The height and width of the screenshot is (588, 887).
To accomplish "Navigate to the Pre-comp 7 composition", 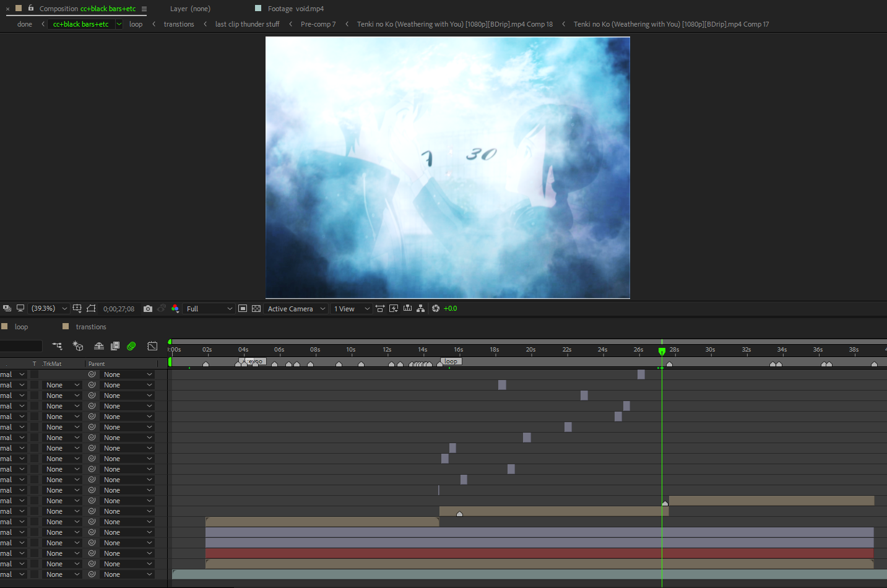I will (318, 24).
